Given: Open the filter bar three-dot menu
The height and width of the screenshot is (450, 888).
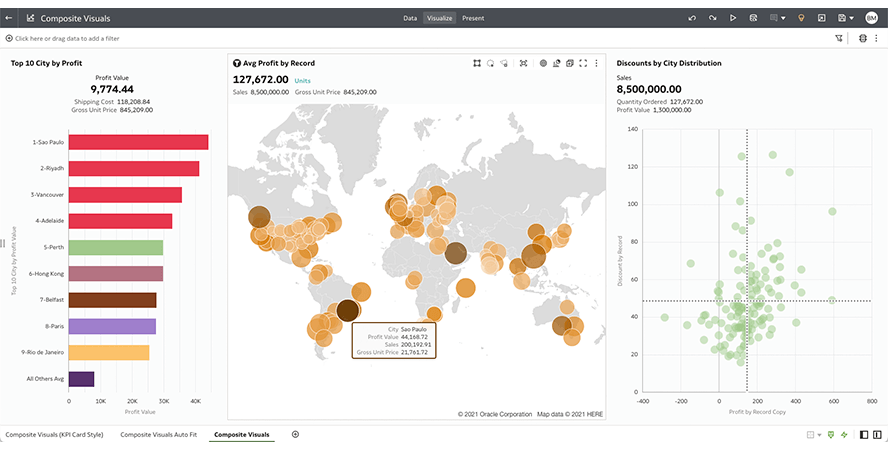Looking at the screenshot, I should [x=878, y=38].
